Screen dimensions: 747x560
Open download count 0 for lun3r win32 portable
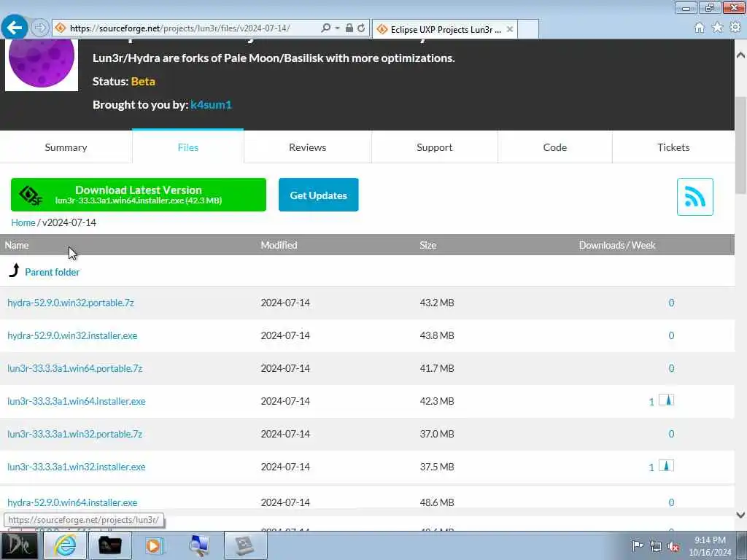[671, 435]
